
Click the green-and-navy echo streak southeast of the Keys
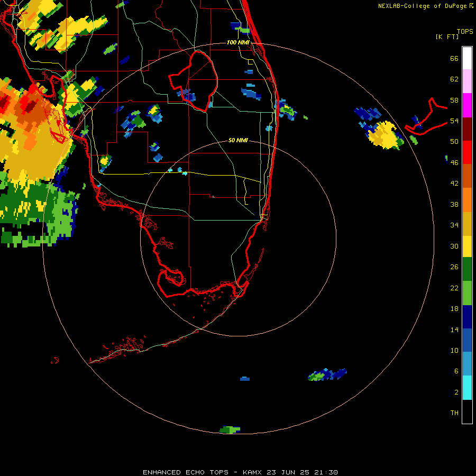click(x=327, y=374)
